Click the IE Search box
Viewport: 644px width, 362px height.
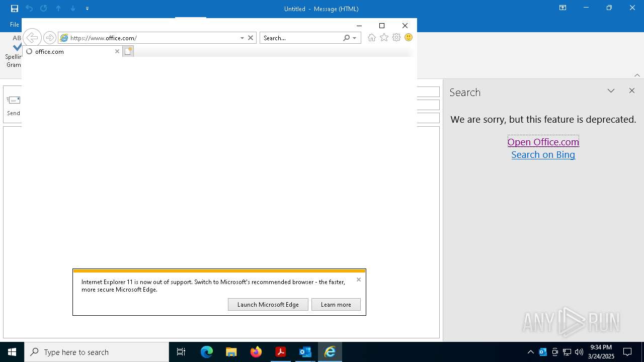[x=301, y=38]
